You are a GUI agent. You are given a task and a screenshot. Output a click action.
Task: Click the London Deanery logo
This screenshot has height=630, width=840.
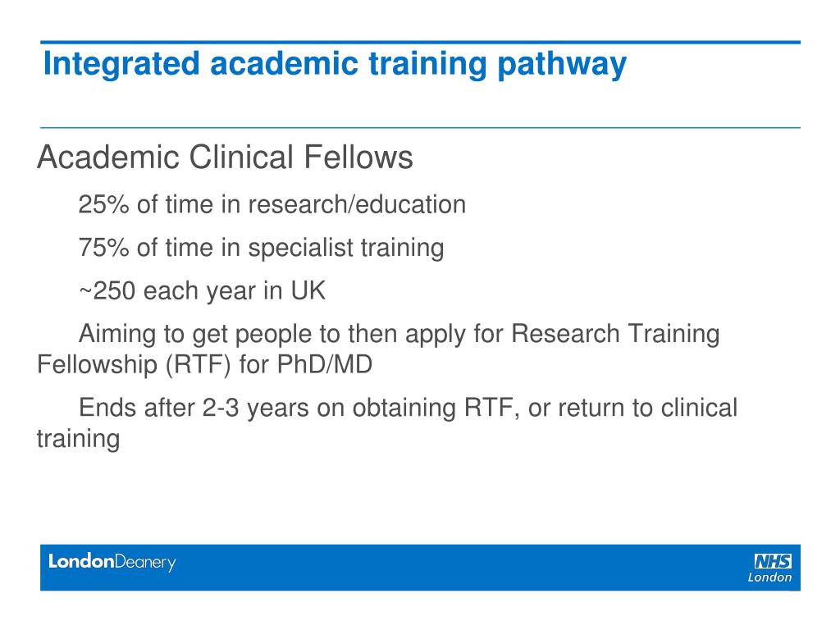coord(112,562)
